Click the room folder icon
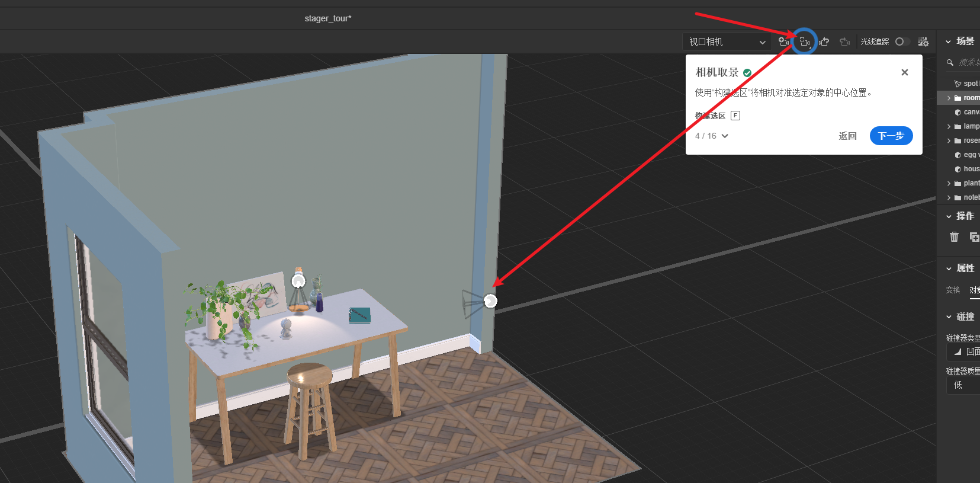The width and height of the screenshot is (980, 483). [x=957, y=98]
